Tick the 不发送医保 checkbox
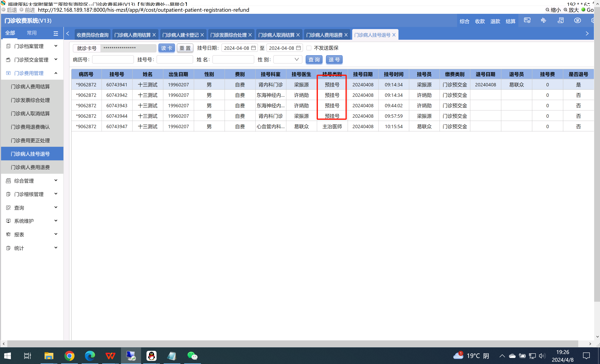Screen dimensions: 600x364 pyautogui.click(x=309, y=48)
